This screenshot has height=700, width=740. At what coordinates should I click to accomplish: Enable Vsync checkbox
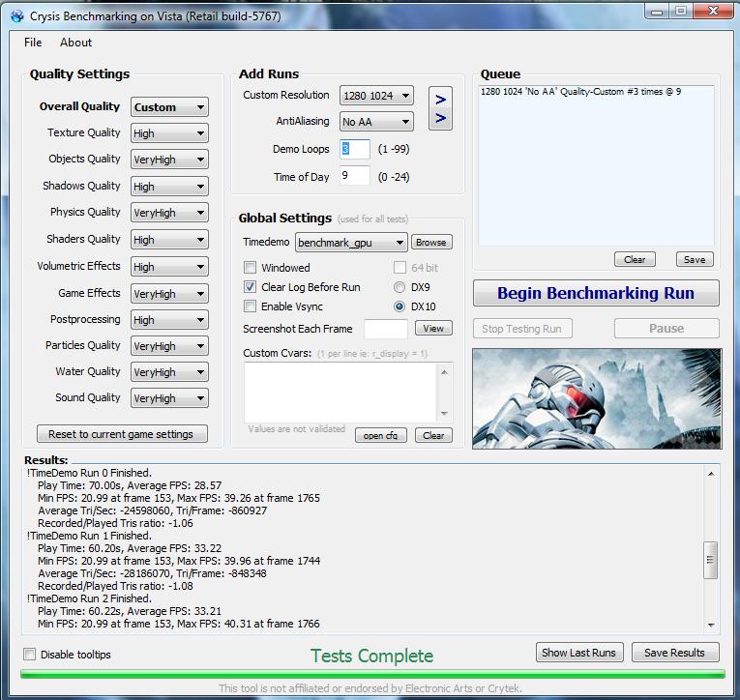click(x=251, y=306)
